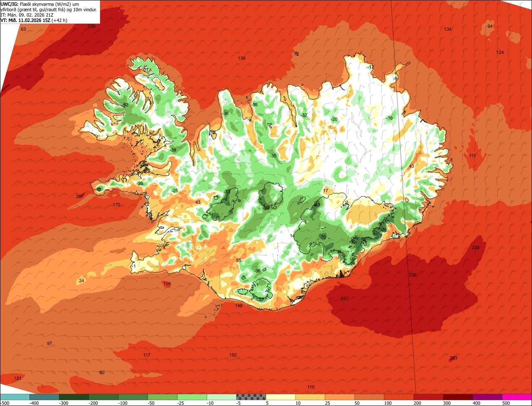Click the map value '134' in the northeast sea
This screenshot has height=406, width=532.
[x=448, y=29]
